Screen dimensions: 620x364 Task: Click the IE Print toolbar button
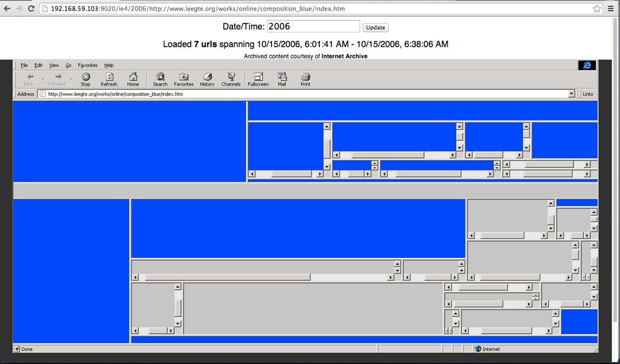click(305, 79)
